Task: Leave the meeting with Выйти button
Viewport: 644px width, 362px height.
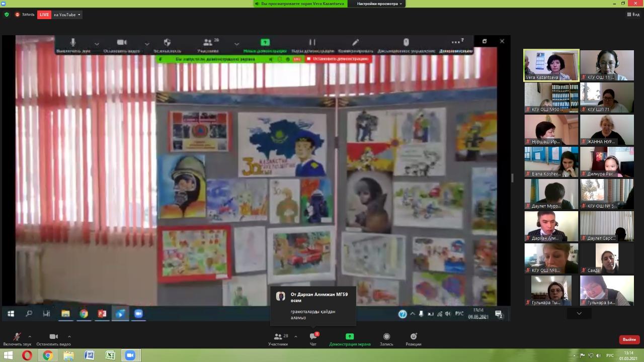Action: coord(629,339)
